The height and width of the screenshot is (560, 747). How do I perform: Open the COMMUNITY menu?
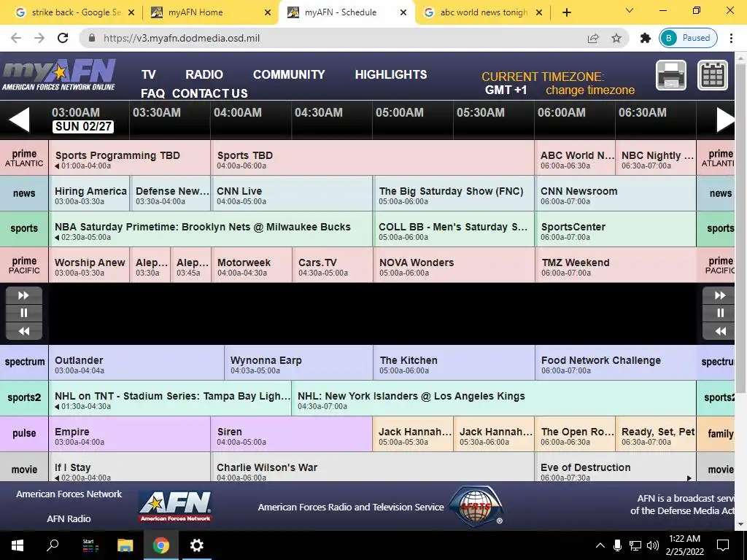(x=289, y=74)
